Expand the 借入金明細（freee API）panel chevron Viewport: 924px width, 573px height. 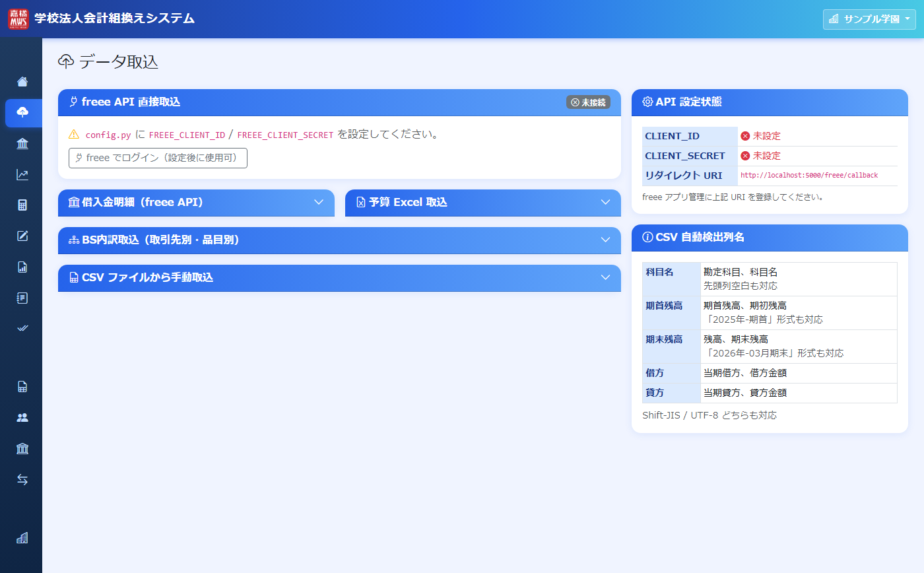(319, 202)
